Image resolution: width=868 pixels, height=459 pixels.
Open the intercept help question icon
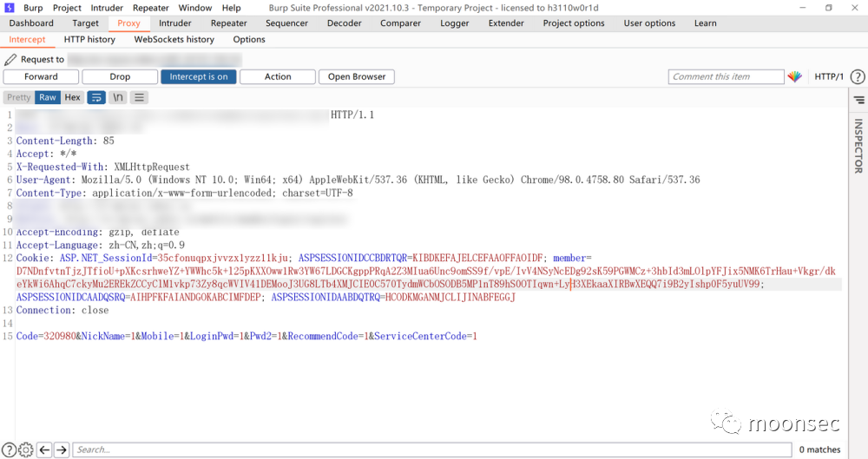(858, 76)
